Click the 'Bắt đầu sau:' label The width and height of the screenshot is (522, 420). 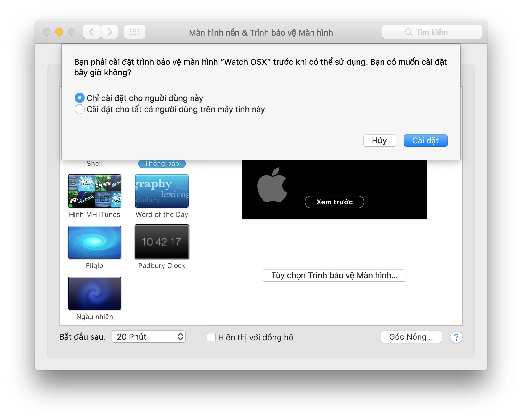(83, 337)
